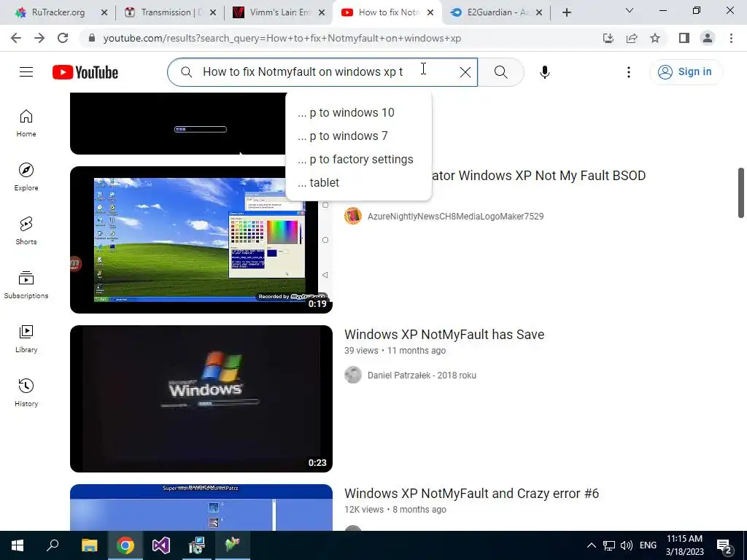Open Windows taskbar search
747x560 pixels.
pos(53,545)
